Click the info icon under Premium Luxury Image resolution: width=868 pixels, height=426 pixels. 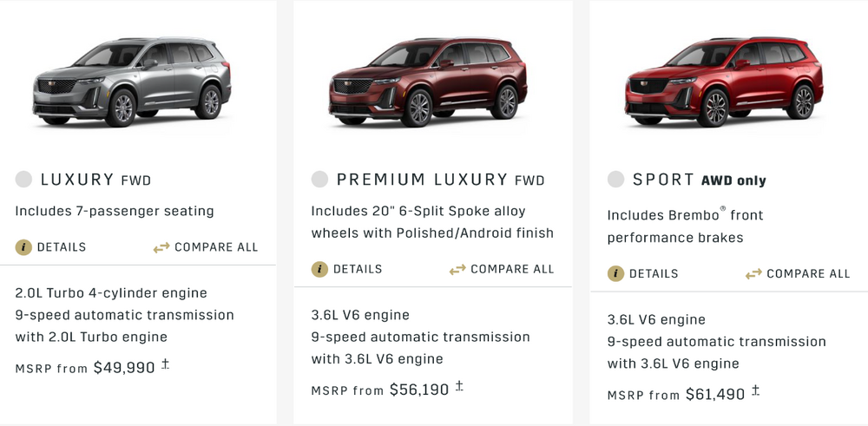coord(319,269)
